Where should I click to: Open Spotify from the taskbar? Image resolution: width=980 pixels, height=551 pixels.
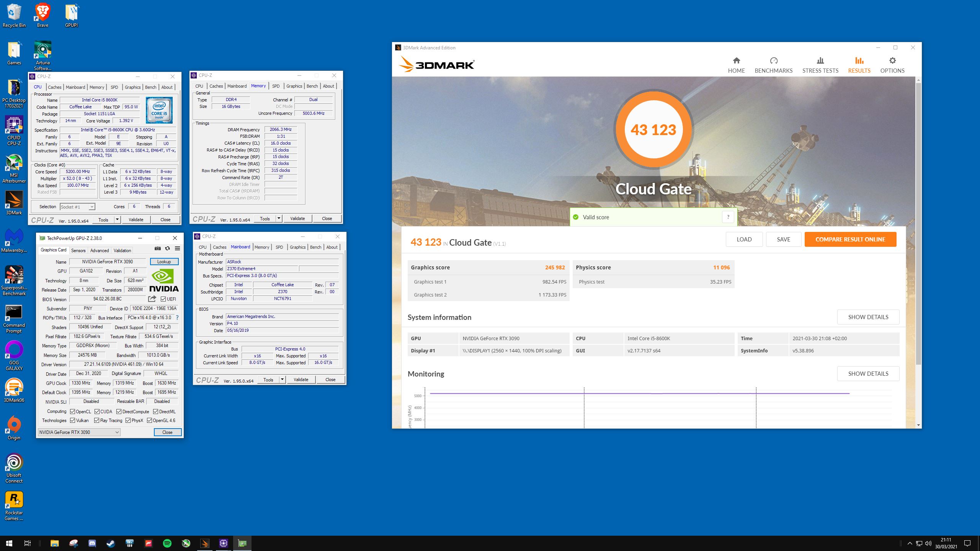tap(167, 543)
